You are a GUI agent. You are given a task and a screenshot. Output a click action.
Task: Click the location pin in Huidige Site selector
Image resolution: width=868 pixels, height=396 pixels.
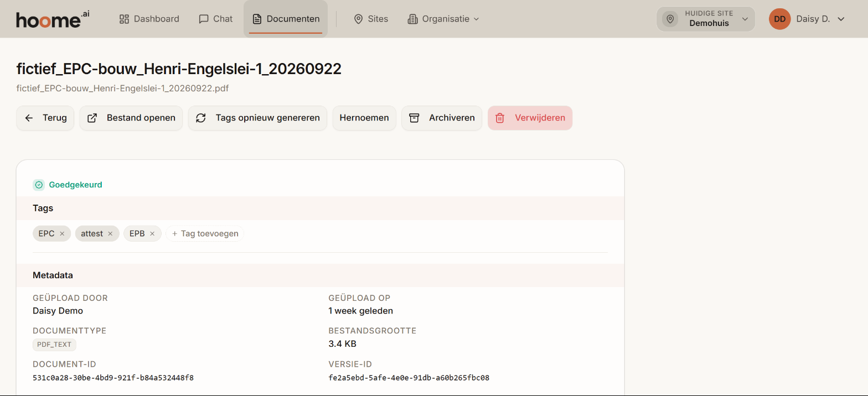tap(670, 19)
